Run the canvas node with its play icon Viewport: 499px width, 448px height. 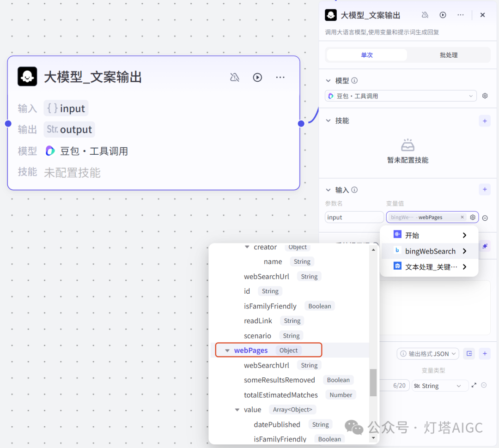[x=257, y=77]
